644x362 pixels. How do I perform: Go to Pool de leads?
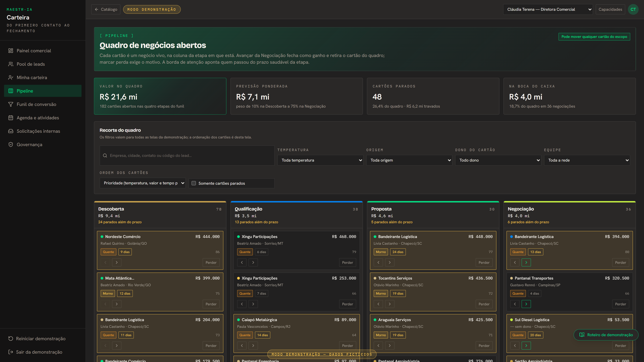pos(43,64)
